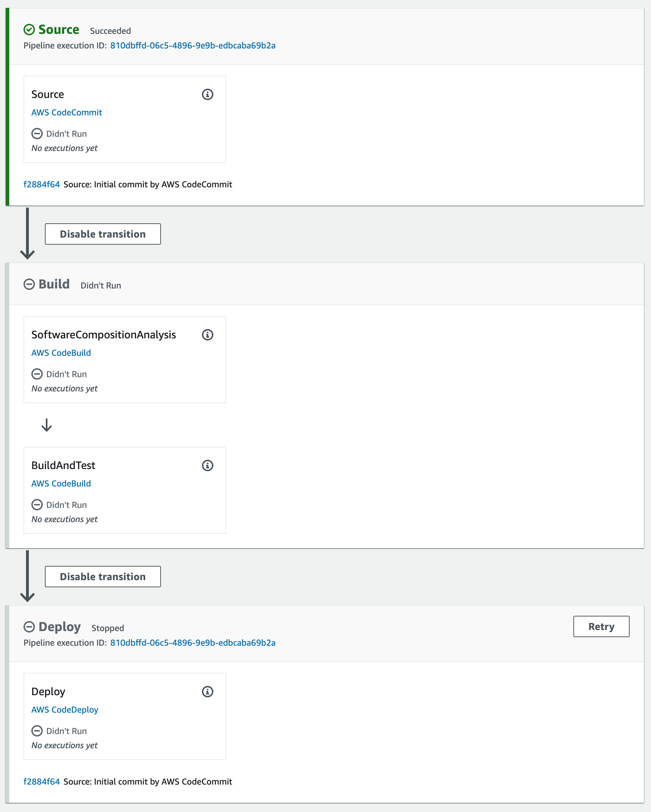Image resolution: width=651 pixels, height=812 pixels.
Task: Click the info icon on the Deploy action card
Action: (x=208, y=692)
